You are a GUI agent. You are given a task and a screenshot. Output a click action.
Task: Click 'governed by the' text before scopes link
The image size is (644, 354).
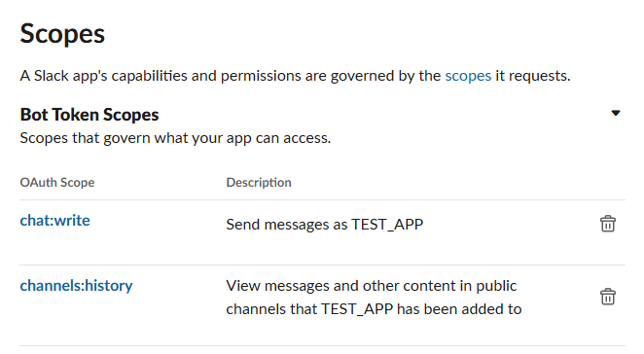coord(385,77)
